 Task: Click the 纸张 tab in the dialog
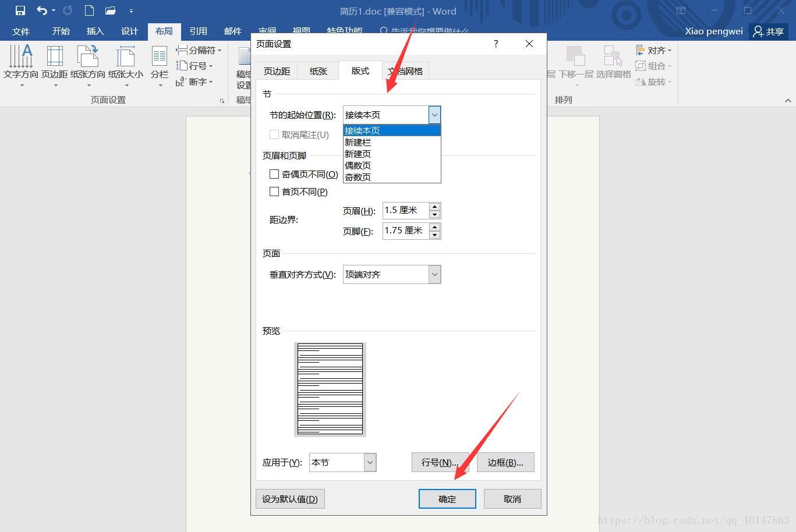point(318,71)
